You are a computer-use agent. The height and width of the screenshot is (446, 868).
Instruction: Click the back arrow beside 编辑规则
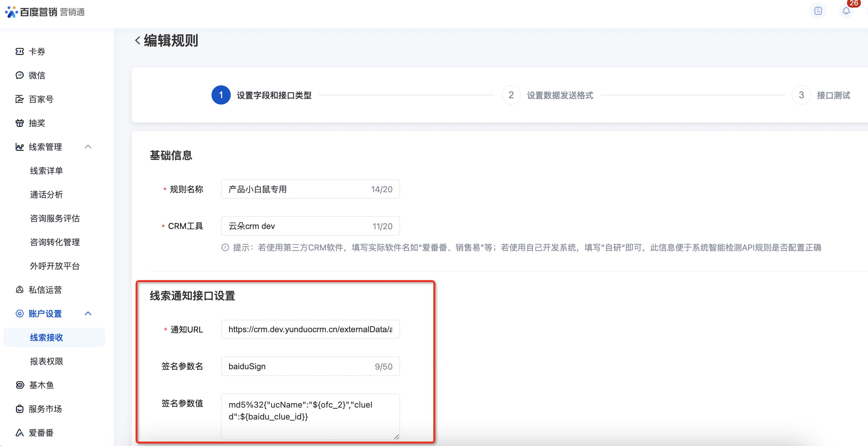coord(137,40)
